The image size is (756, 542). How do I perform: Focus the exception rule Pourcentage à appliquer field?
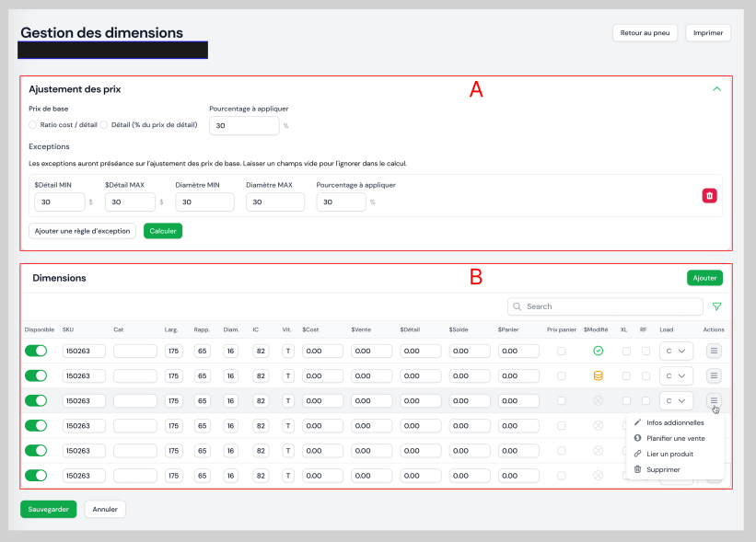coord(342,202)
